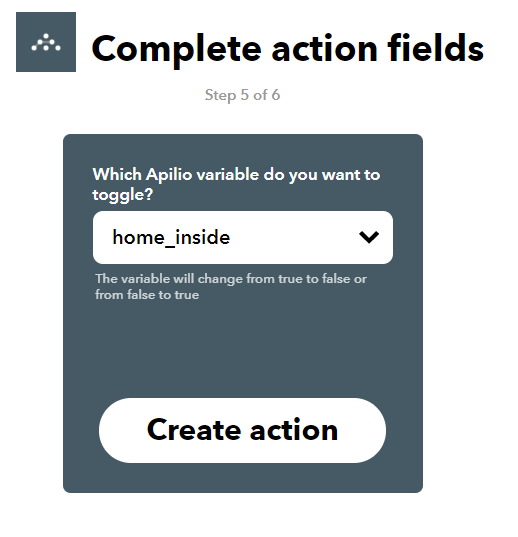Expand variable list via the chevron
Image resolution: width=518 pixels, height=537 pixels.
click(x=369, y=237)
